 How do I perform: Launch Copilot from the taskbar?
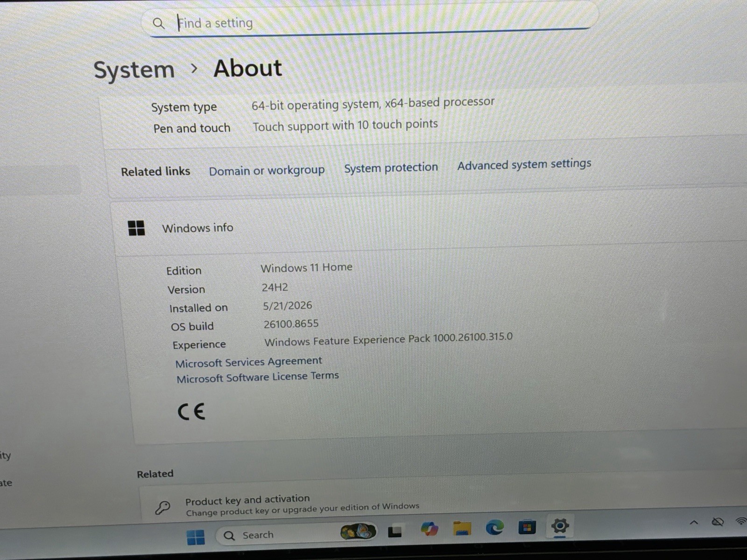click(x=429, y=529)
